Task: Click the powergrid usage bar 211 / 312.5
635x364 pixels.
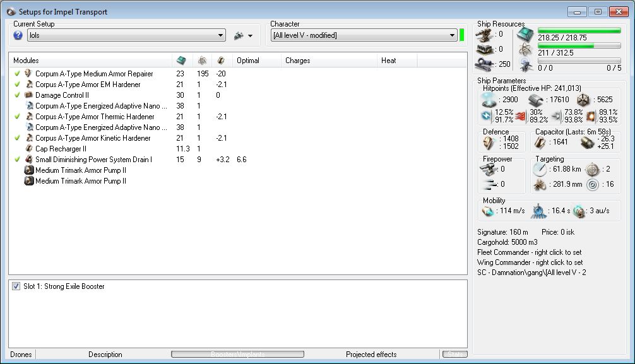Action: pyautogui.click(x=579, y=45)
